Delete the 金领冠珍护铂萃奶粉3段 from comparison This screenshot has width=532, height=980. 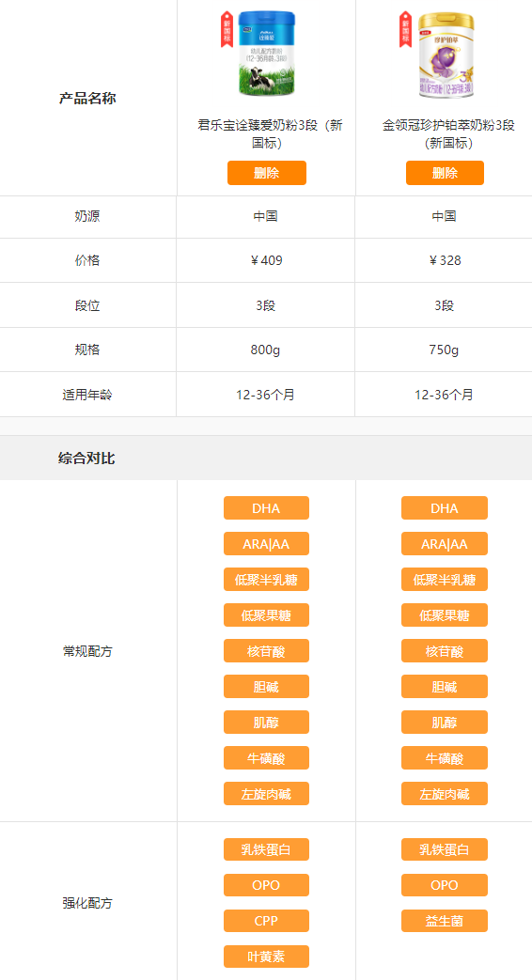coord(446,173)
